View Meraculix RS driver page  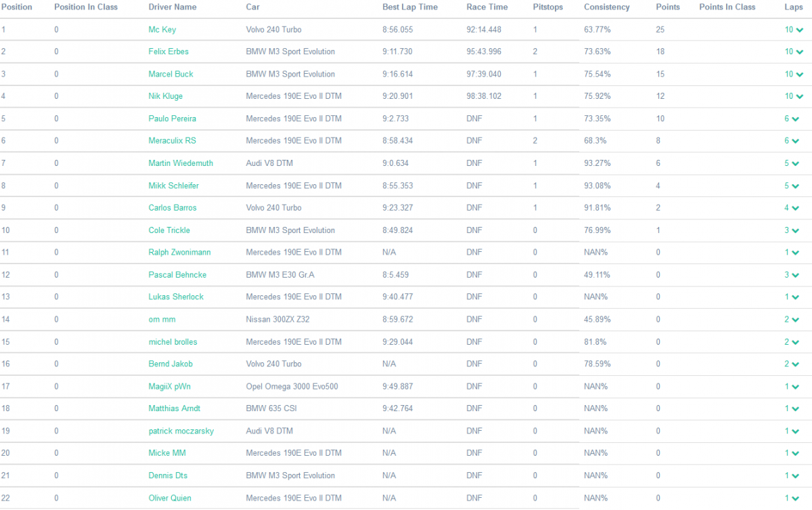click(x=173, y=141)
